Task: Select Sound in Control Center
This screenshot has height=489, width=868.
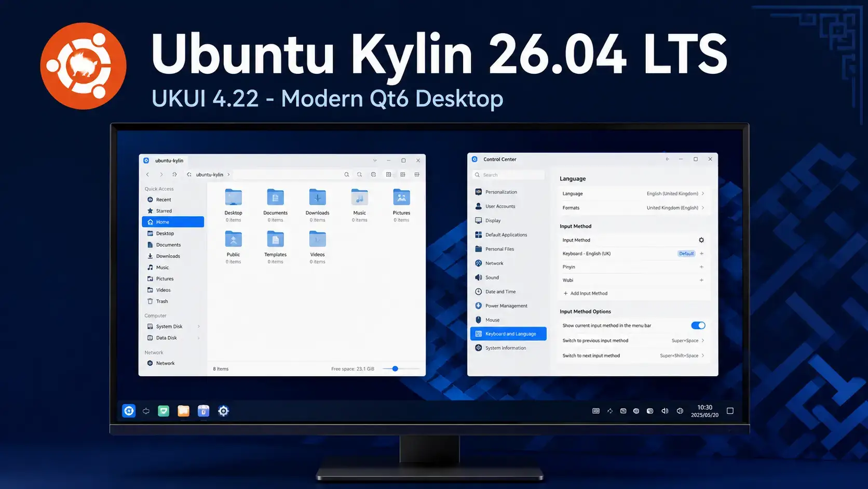Action: point(508,277)
